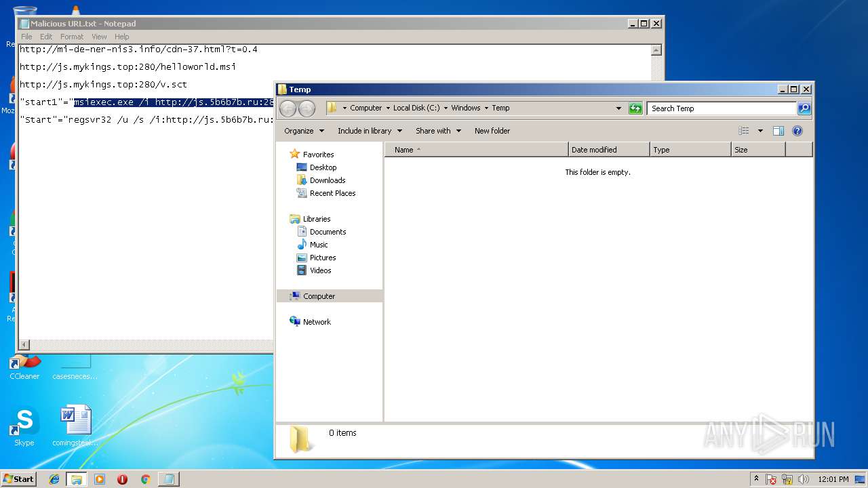
Task: Sort by the Size column header
Action: point(758,150)
